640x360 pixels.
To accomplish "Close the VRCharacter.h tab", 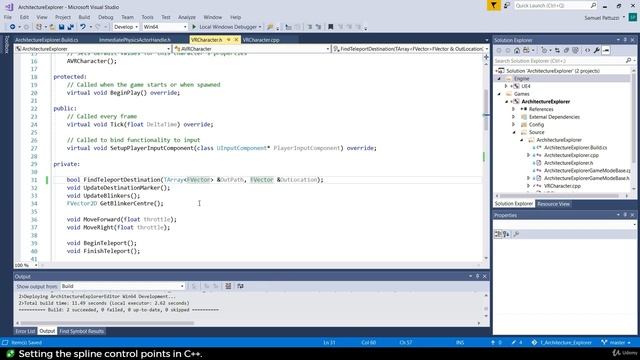I will coord(236,40).
